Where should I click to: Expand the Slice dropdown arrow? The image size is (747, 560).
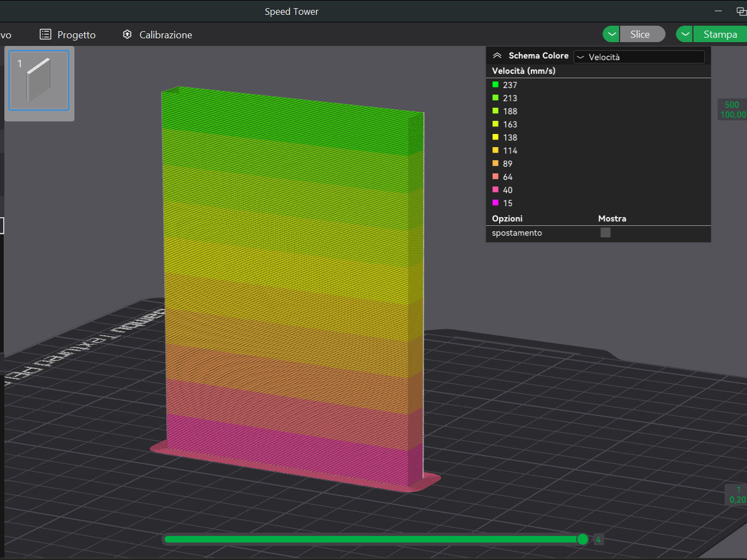tap(611, 34)
